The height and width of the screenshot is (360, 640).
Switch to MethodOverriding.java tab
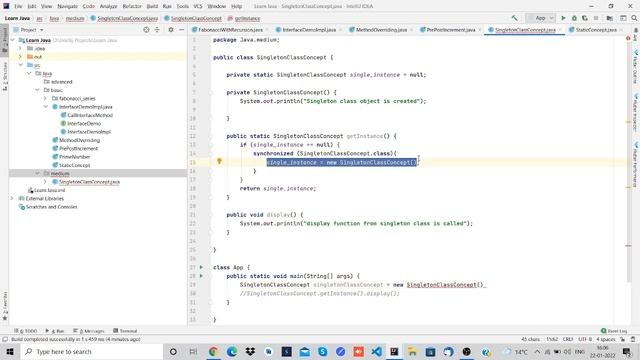381,30
